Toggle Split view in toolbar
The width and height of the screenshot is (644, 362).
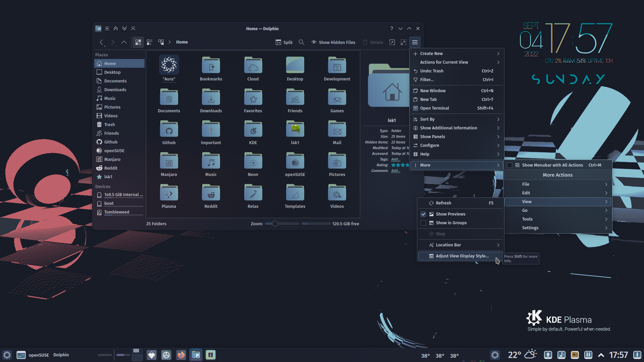pos(284,42)
